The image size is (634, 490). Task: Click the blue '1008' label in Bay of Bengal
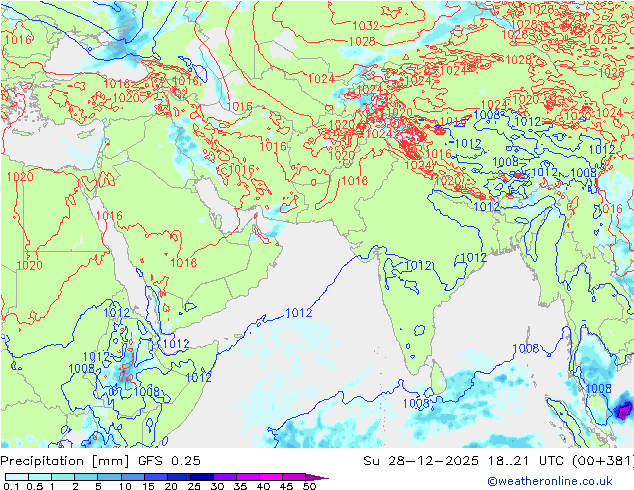(x=526, y=348)
